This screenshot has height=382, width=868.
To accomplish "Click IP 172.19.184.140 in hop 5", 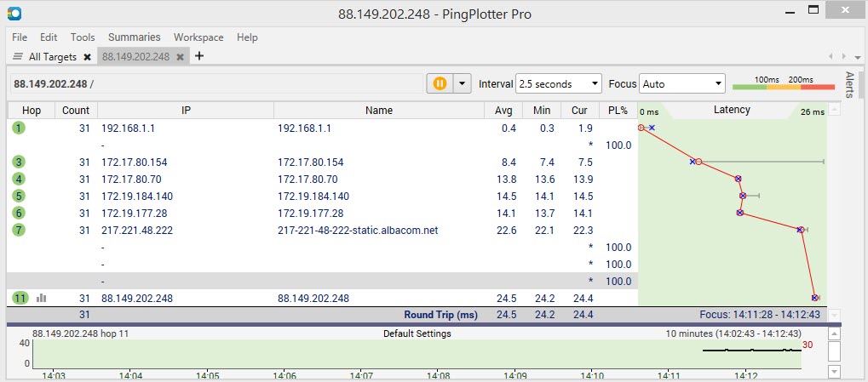I will coord(137,197).
